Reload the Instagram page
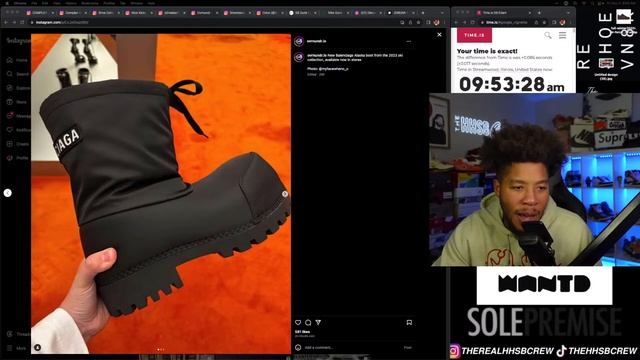This screenshot has height=360, width=640. tap(22, 22)
